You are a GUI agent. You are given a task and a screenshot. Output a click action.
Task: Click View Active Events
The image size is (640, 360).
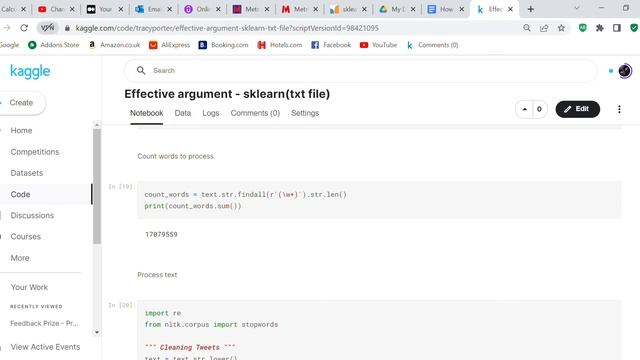tap(45, 347)
